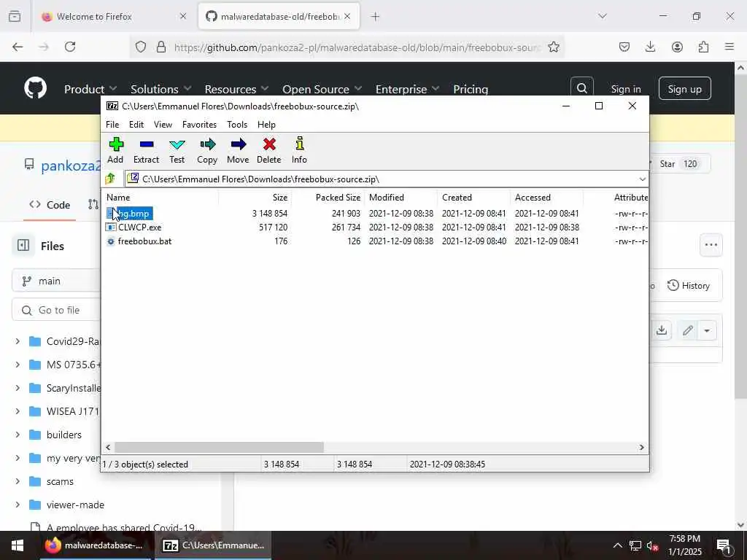This screenshot has width=747, height=560.
Task: Click the Extract toolbar icon
Action: coord(146,150)
